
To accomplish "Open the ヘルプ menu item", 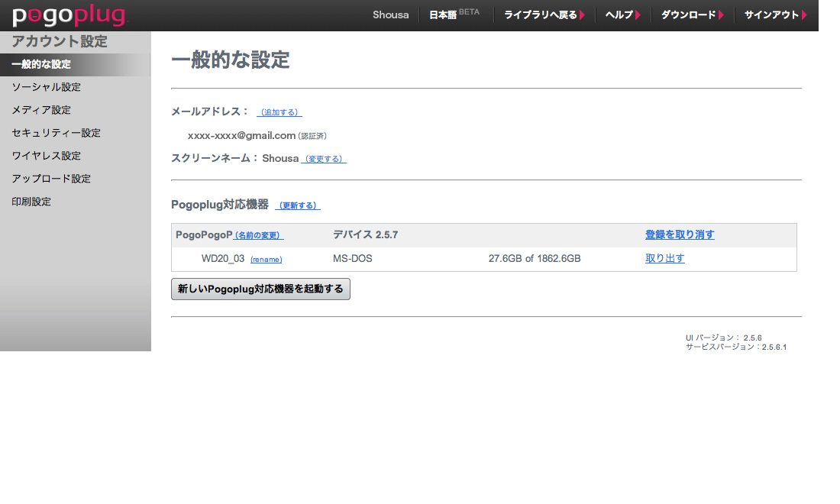I will tap(622, 15).
